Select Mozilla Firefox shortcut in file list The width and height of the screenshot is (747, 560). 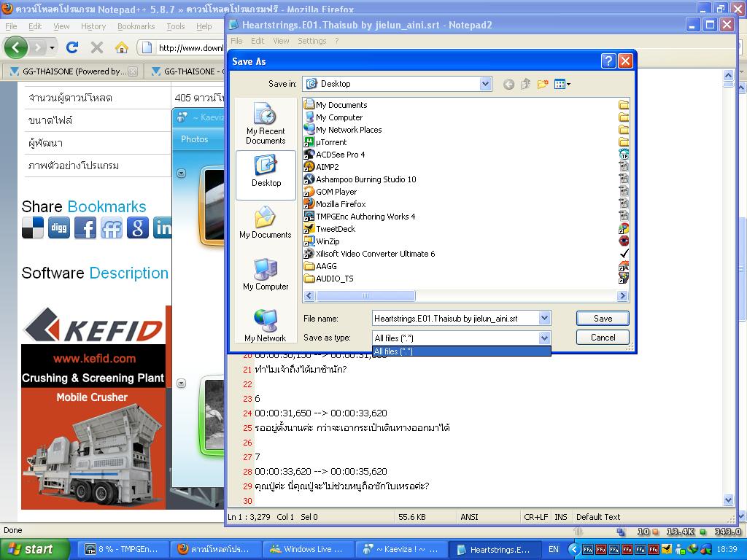pos(335,204)
